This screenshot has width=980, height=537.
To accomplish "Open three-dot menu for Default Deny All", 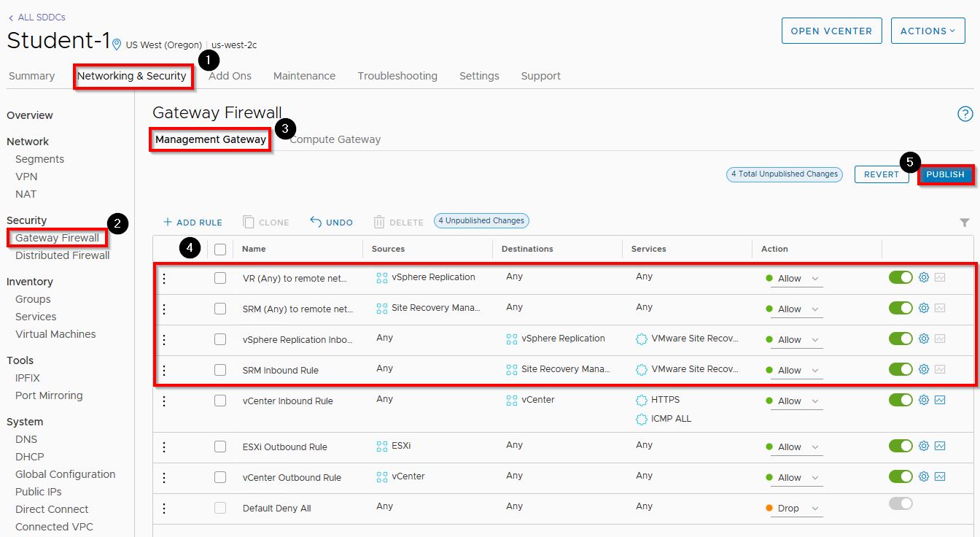I will point(164,508).
